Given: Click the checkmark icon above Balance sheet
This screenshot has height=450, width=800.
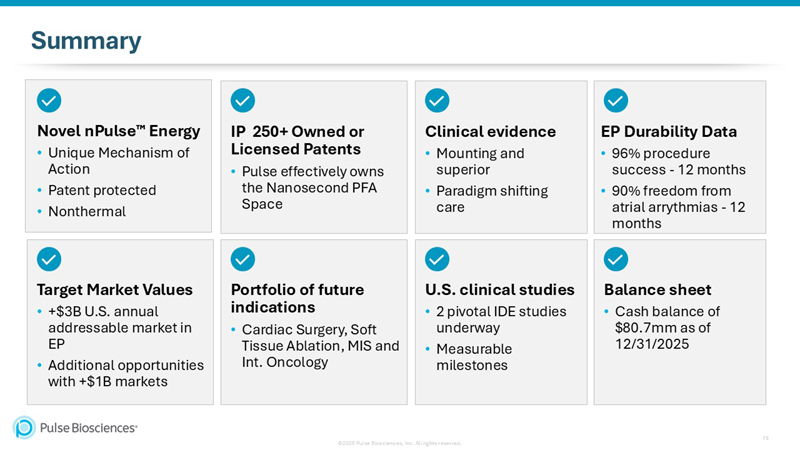Looking at the screenshot, I should pos(616,259).
